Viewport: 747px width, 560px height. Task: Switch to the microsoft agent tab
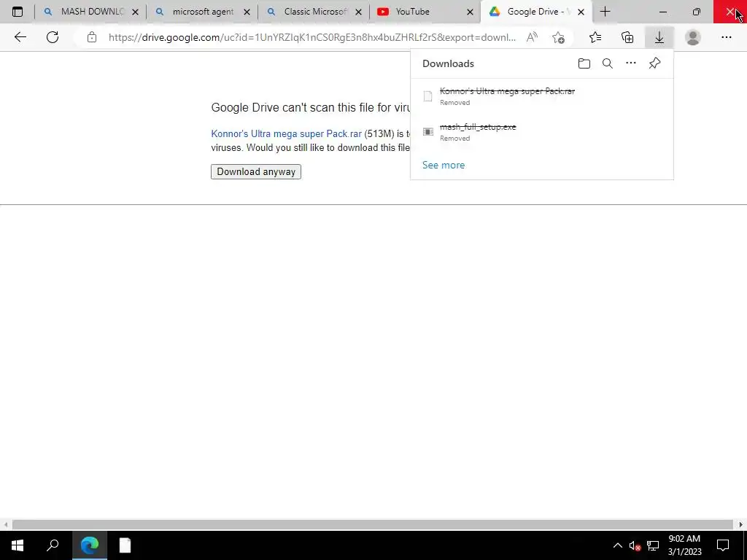[x=203, y=12]
